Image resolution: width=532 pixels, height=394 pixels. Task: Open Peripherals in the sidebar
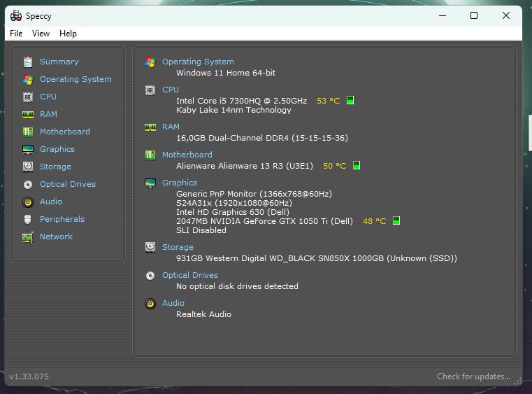[62, 219]
